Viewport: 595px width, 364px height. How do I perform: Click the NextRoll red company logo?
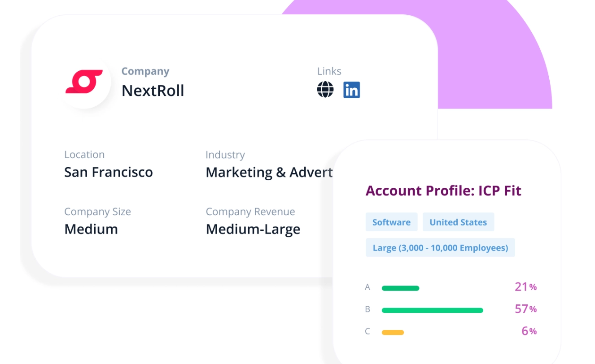coord(84,82)
